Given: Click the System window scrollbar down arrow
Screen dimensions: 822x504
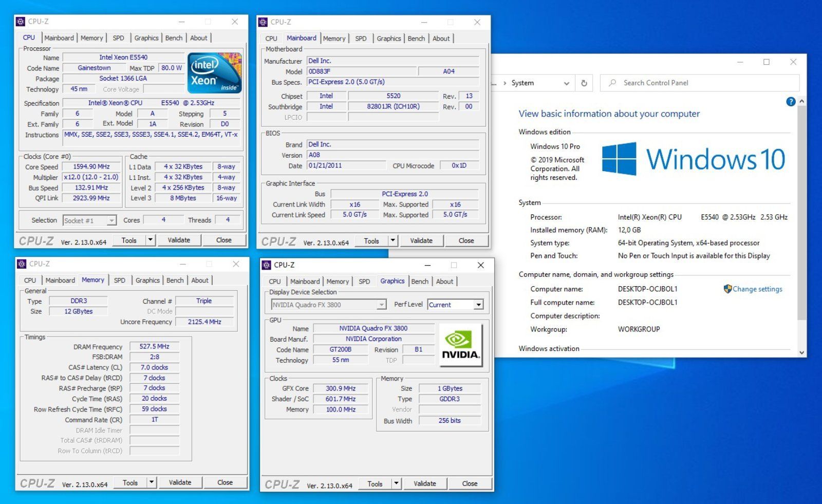Looking at the screenshot, I should click(801, 352).
